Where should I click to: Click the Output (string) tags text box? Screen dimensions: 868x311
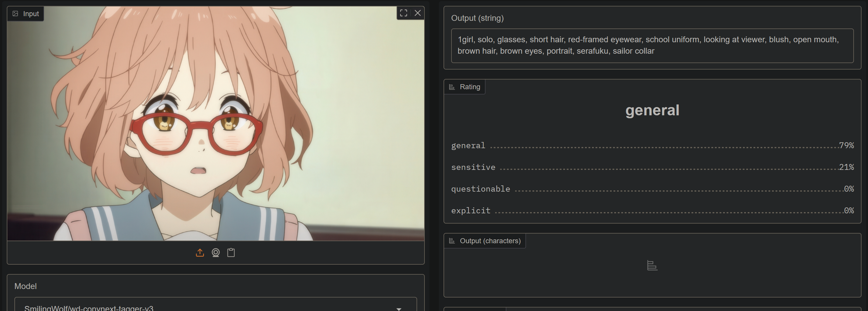(652, 45)
